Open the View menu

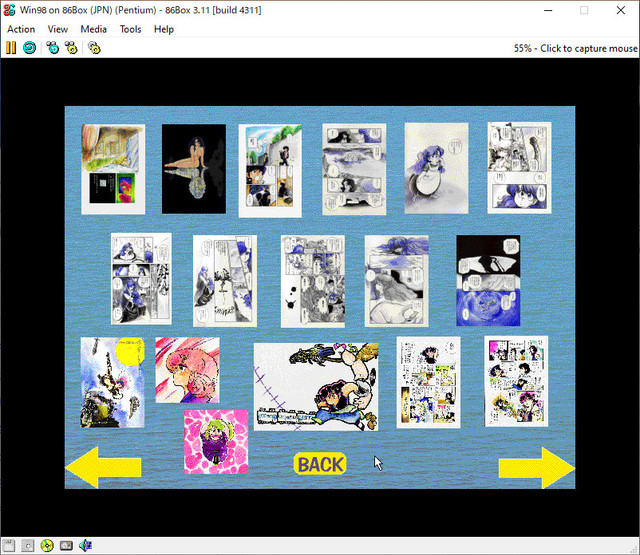coord(58,29)
